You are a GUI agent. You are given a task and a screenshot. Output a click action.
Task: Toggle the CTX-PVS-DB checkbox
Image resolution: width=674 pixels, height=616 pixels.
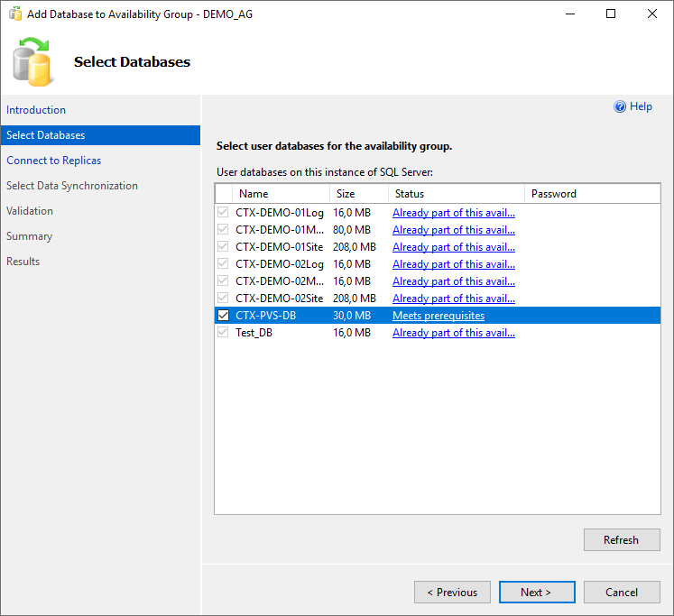(223, 316)
